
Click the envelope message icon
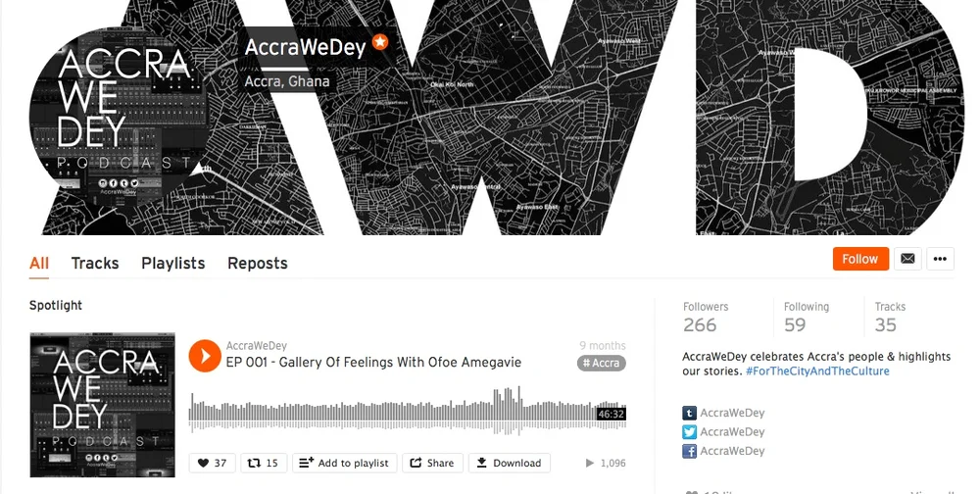click(907, 259)
